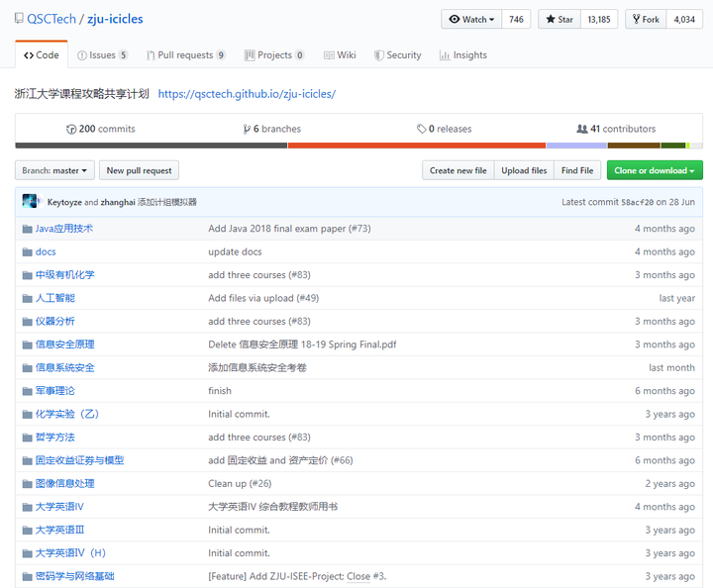The image size is (713, 588).
Task: Open commit 'update docs' message
Action: click(x=235, y=251)
